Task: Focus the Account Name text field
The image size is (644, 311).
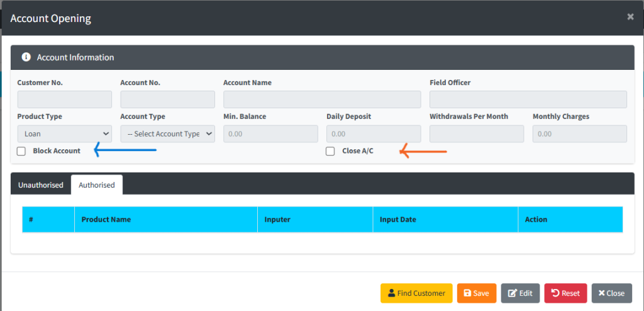Action: pyautogui.click(x=322, y=99)
